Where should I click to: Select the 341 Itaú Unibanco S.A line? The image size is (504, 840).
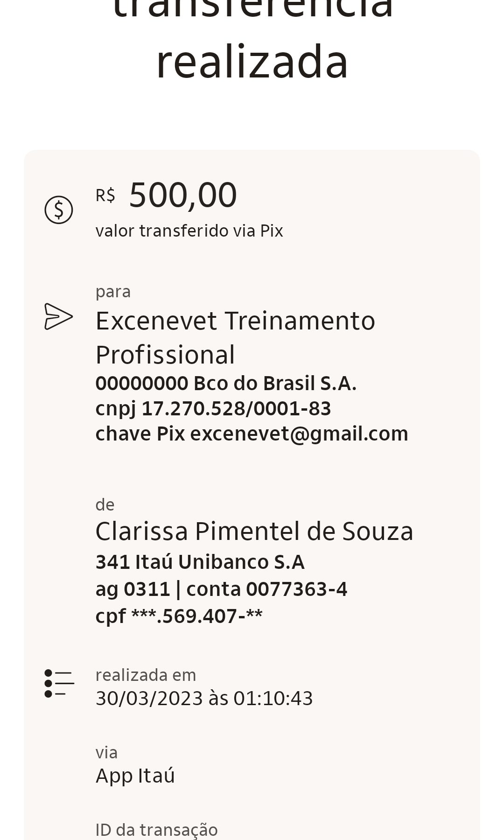(200, 562)
